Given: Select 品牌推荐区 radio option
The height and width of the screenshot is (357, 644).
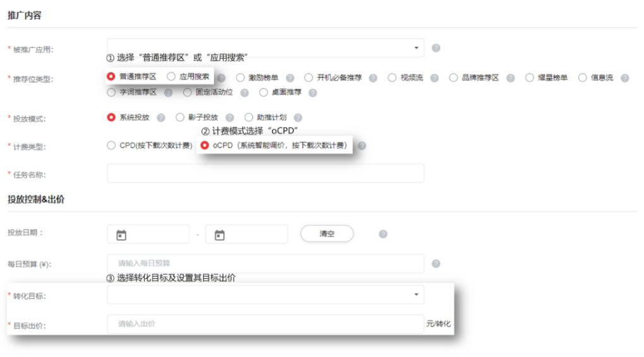Looking at the screenshot, I should click(x=453, y=78).
